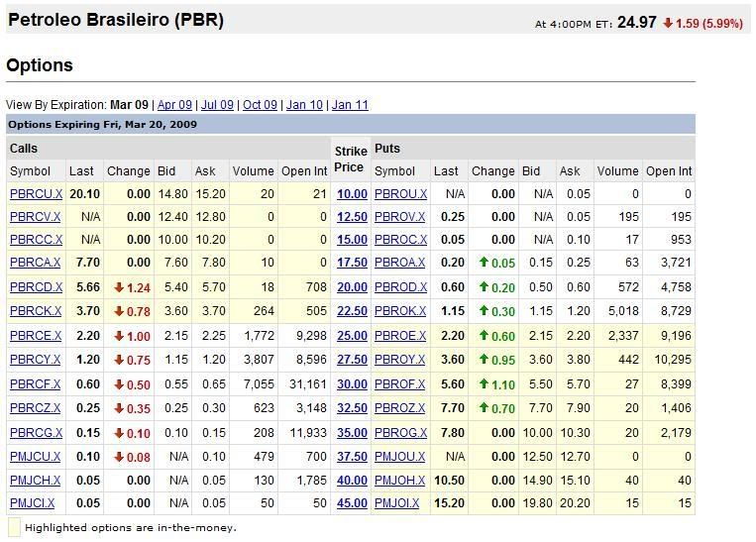
Task: View options expiring Jan 11
Action: point(350,105)
